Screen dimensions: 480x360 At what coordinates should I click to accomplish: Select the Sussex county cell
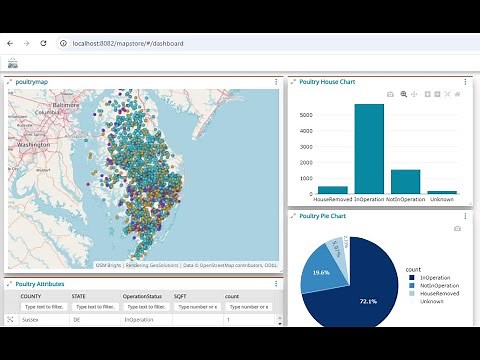44,319
